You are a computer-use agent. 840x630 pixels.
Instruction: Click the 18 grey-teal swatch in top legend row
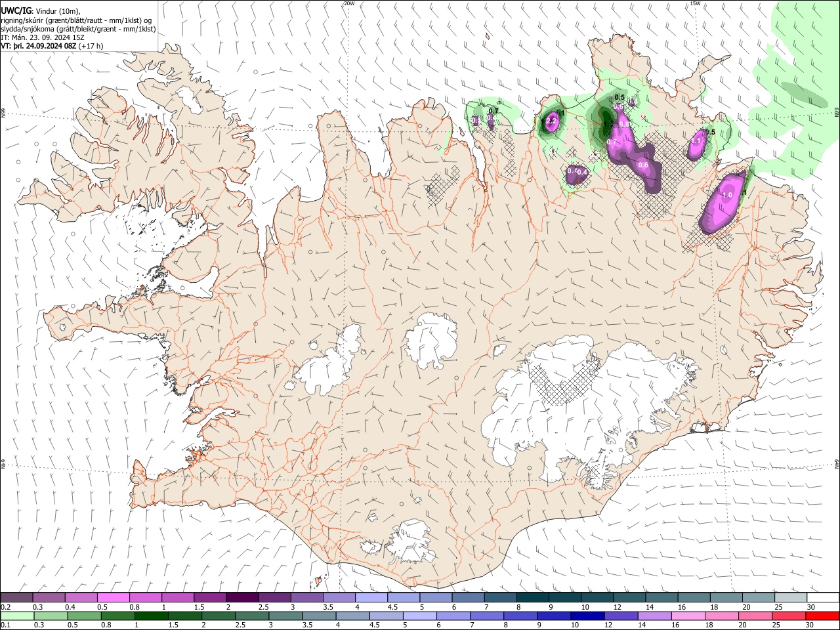725,598
